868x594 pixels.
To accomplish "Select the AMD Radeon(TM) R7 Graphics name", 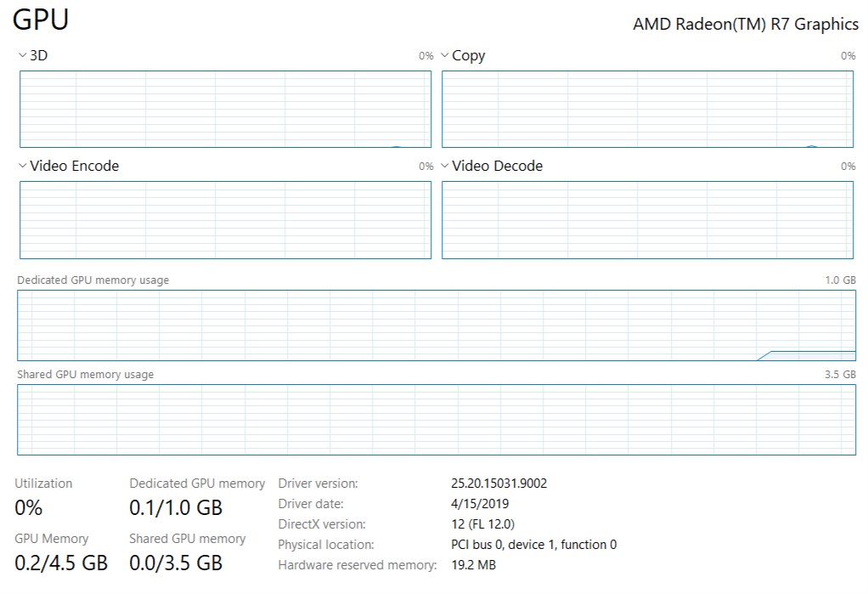I will pos(746,25).
